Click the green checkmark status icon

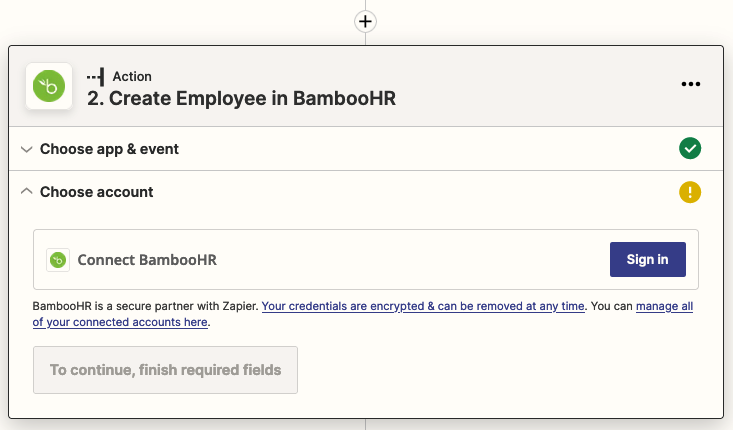690,149
